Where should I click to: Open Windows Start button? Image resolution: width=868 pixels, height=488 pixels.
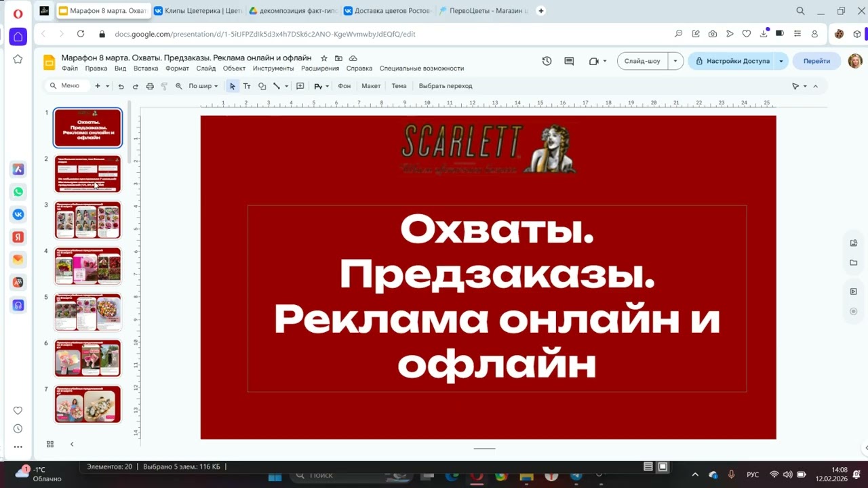[275, 475]
